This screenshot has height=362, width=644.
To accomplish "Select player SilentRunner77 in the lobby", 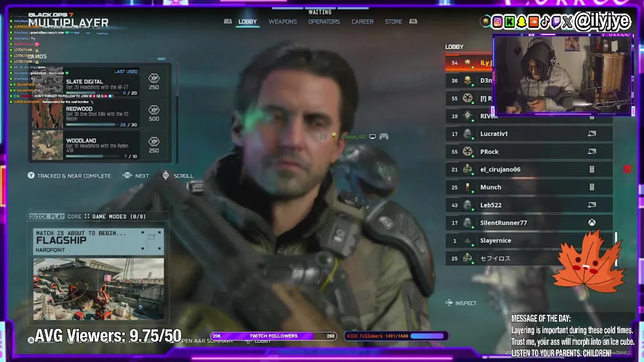I will click(x=529, y=223).
